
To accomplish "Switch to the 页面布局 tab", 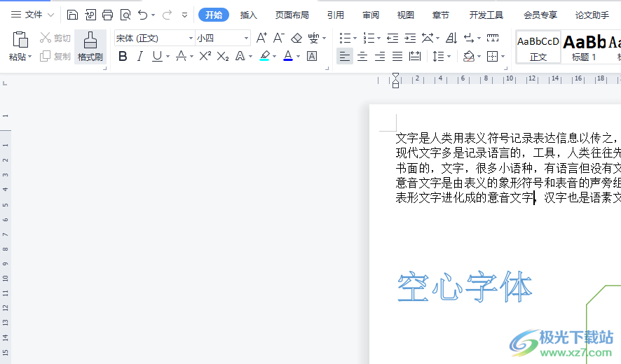I will 292,15.
